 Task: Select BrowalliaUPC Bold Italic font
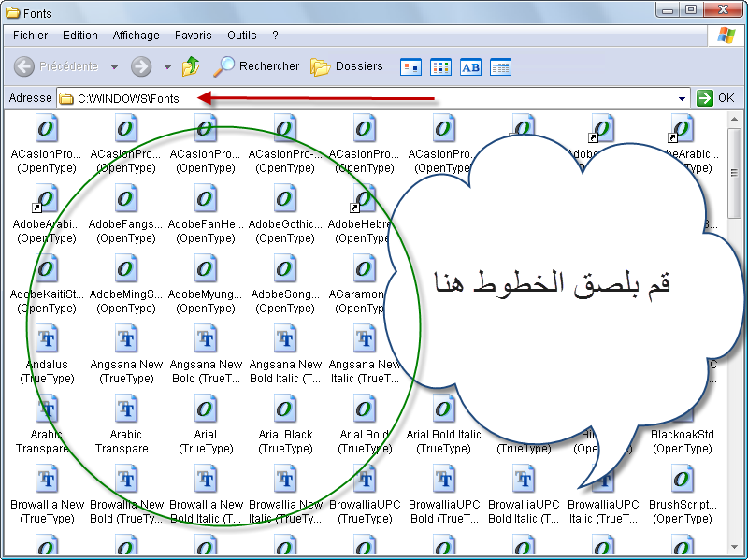(524, 494)
